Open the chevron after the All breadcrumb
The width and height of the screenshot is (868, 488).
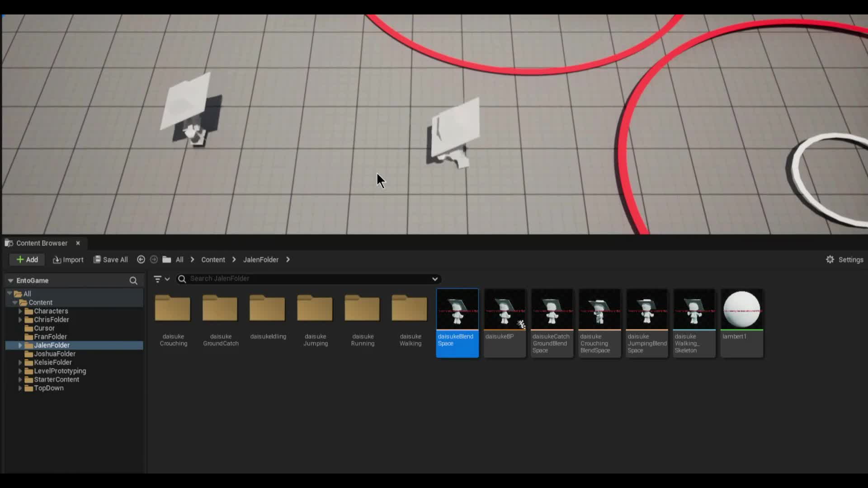(193, 259)
